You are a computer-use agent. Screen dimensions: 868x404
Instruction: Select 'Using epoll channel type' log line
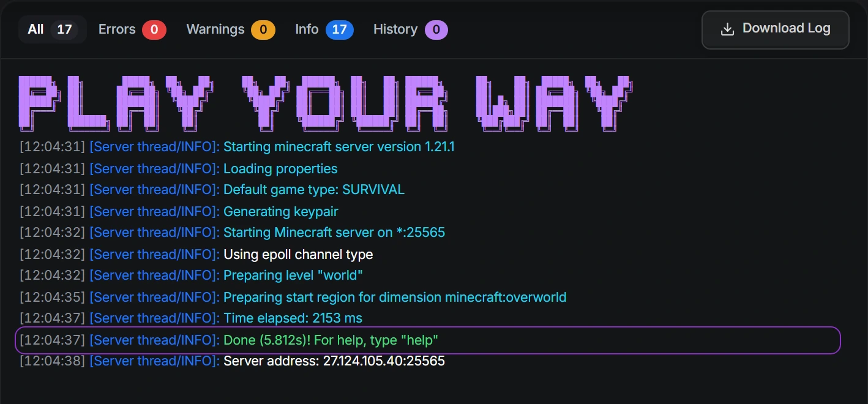click(196, 254)
